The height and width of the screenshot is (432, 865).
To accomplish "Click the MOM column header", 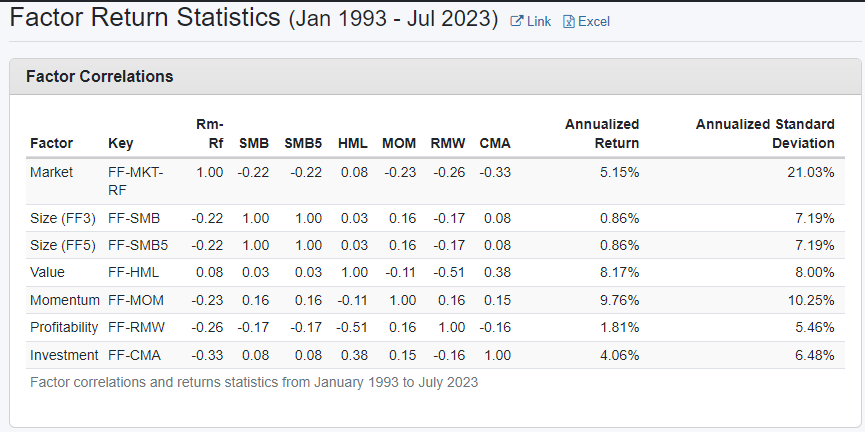I will coord(399,143).
